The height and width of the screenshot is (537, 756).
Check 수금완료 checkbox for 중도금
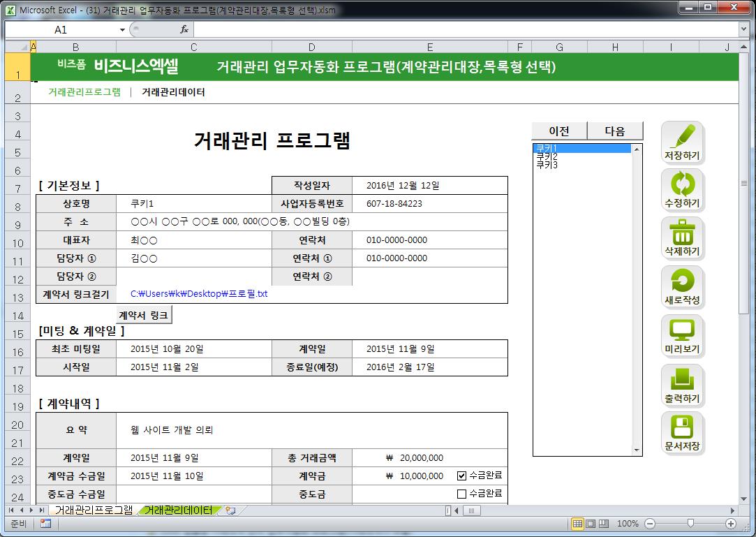(x=461, y=494)
